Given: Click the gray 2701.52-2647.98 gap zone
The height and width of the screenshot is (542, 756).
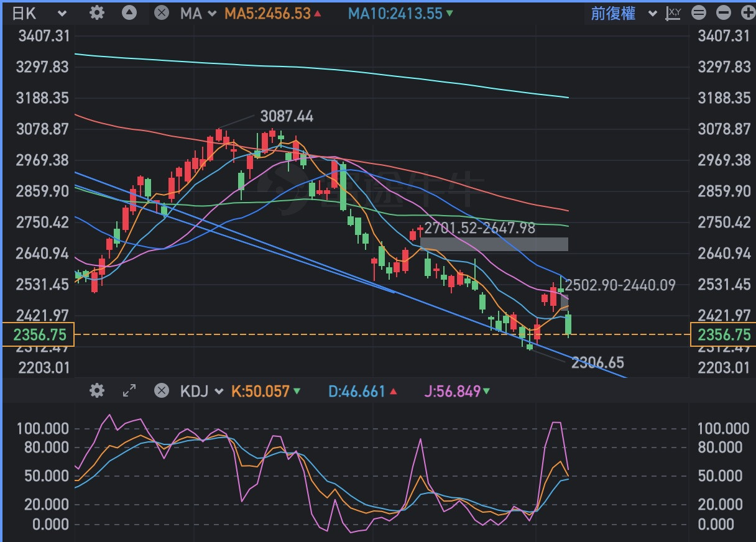Looking at the screenshot, I should [x=494, y=244].
